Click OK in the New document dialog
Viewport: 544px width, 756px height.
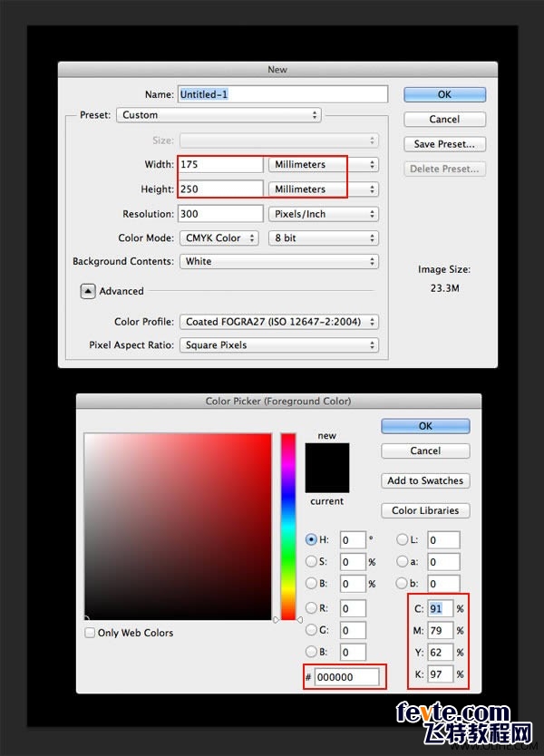point(444,94)
